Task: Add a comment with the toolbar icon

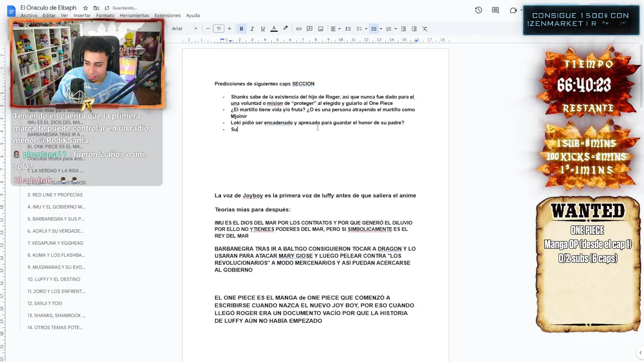Action: (309, 29)
